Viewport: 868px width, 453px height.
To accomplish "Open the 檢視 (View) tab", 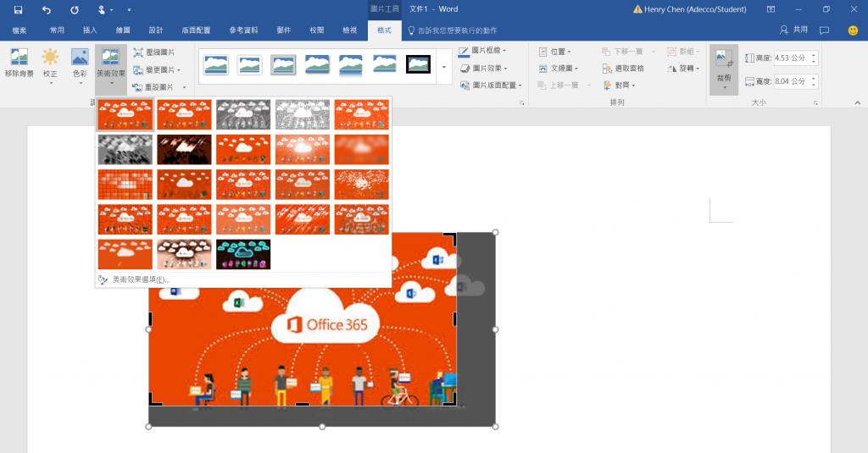I will (349, 30).
